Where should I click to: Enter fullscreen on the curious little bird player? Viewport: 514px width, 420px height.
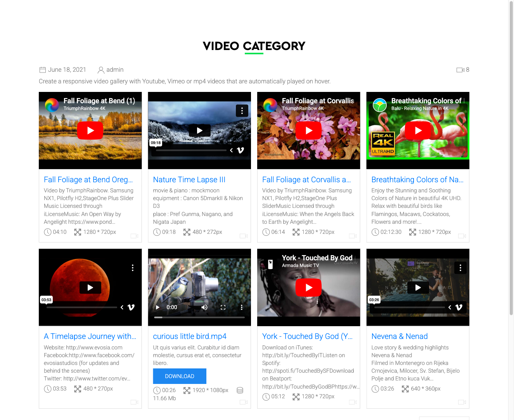coord(223,307)
